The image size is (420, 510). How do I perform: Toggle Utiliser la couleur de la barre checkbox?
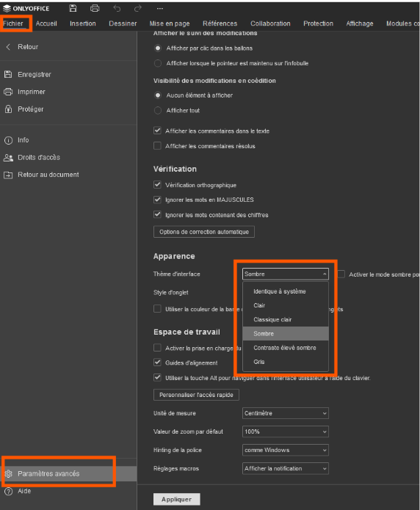tap(157, 309)
